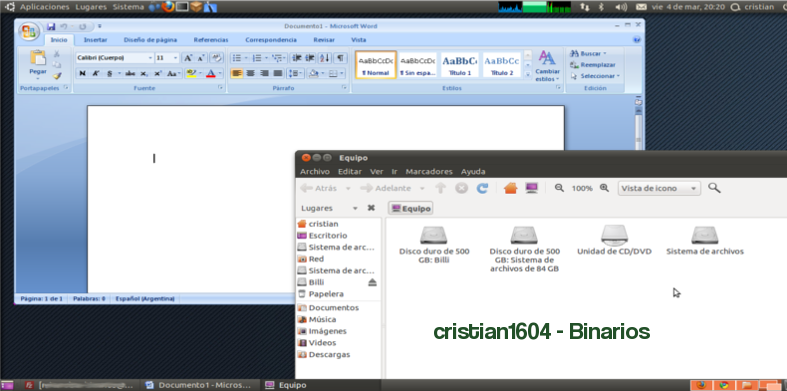Open the Archivo menu in Equipo window
This screenshot has height=391, width=787.
coord(315,172)
